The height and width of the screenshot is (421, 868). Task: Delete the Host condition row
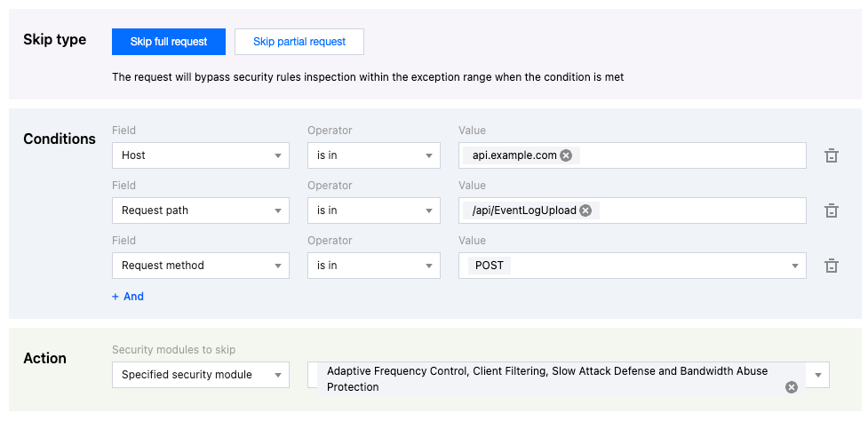coord(832,155)
